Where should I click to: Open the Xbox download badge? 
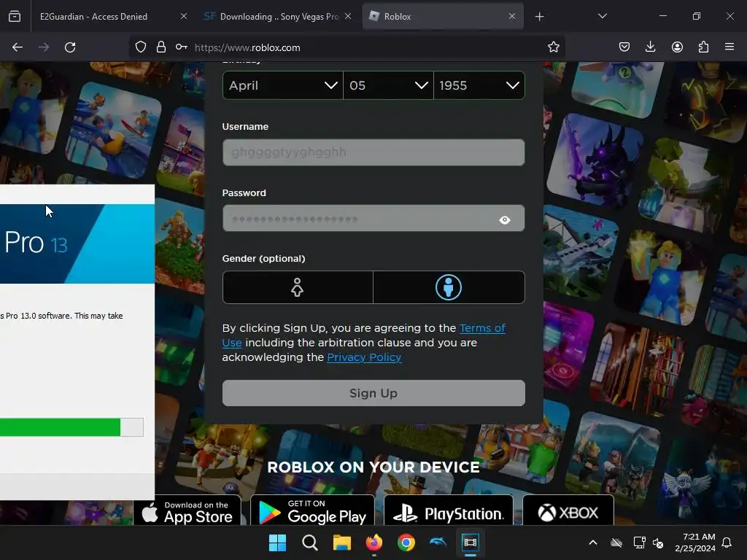coord(568,511)
